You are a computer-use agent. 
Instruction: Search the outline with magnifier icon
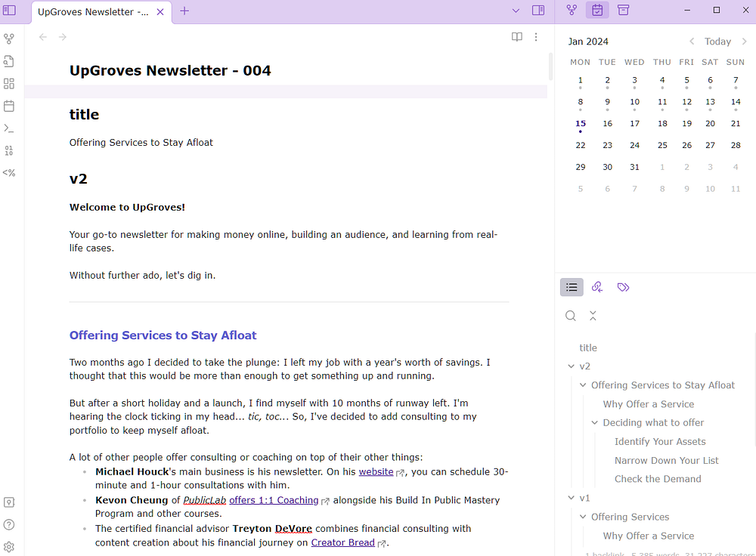tap(571, 316)
